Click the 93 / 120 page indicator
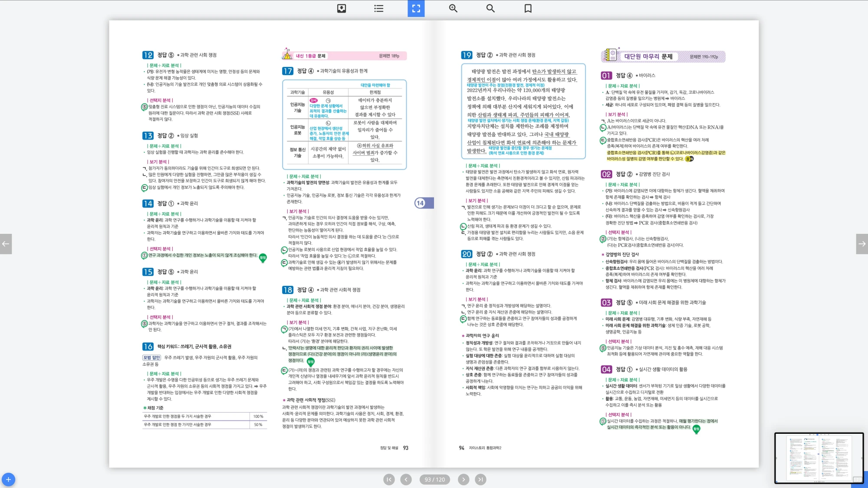The image size is (868, 488). pyautogui.click(x=434, y=479)
